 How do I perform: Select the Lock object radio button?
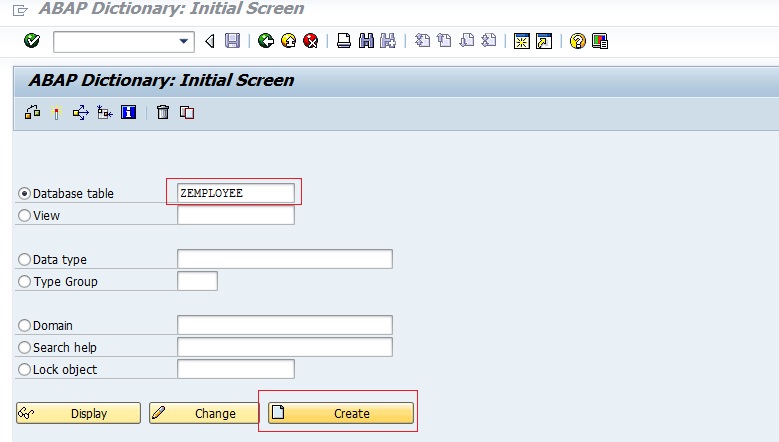(24, 369)
